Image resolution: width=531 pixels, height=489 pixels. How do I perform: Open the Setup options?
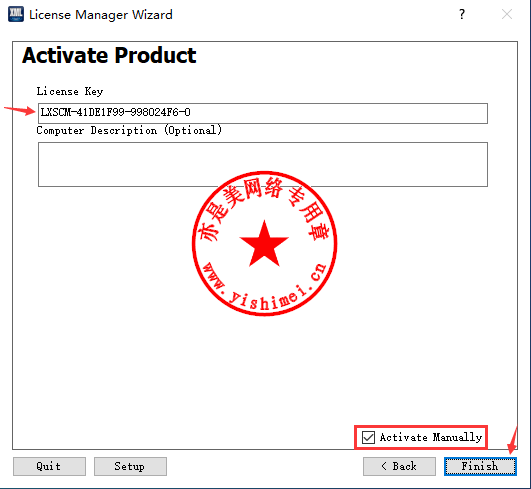point(130,466)
